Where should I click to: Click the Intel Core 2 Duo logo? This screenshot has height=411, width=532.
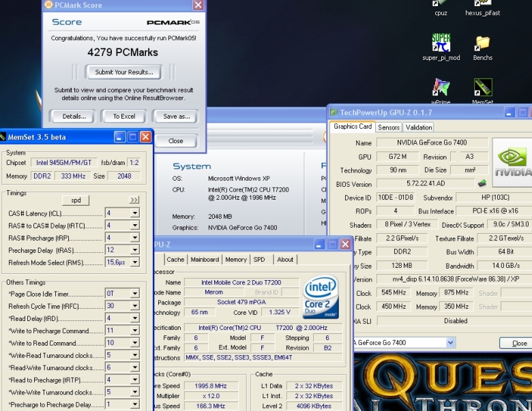321,297
